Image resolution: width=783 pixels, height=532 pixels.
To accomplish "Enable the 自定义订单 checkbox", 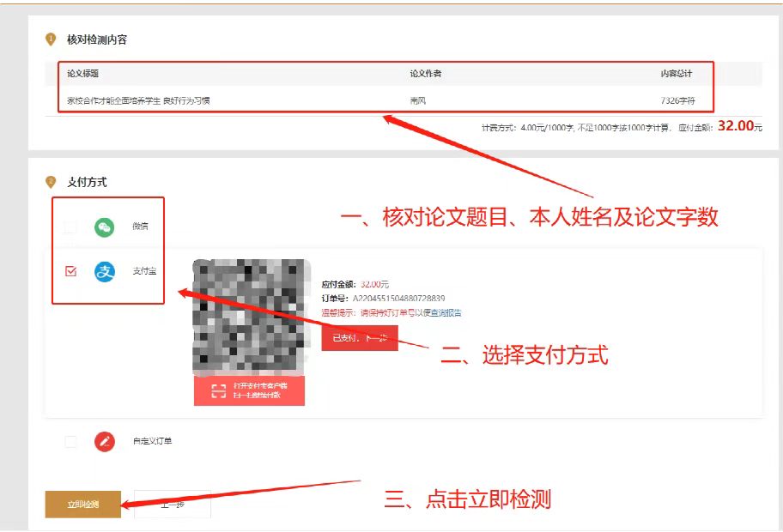I will pos(70,442).
